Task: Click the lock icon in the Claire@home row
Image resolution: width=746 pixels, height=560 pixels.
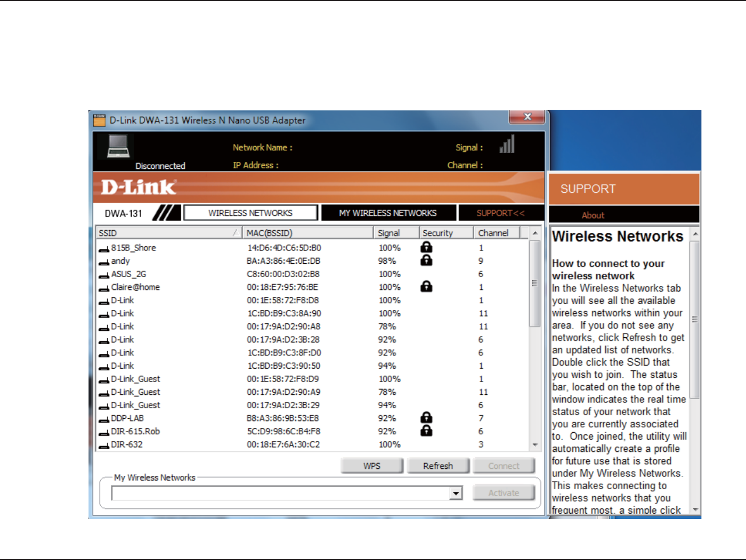Action: [x=426, y=287]
